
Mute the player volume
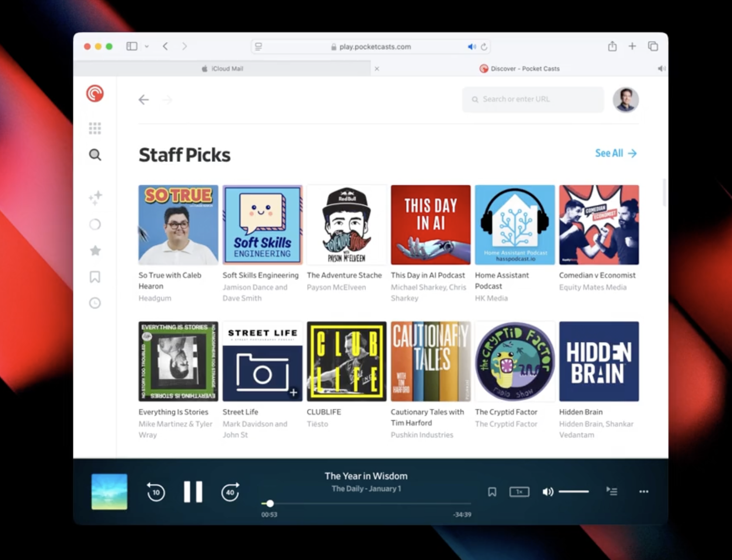[x=547, y=491]
